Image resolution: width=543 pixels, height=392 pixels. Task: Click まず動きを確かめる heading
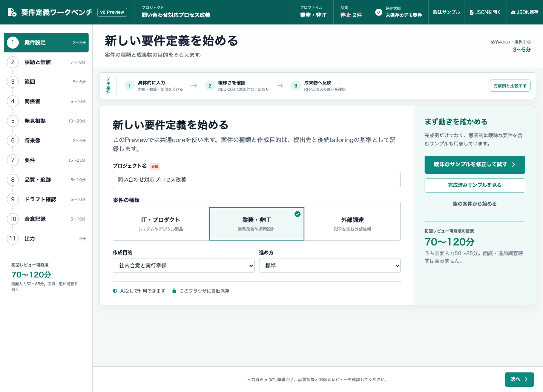456,122
